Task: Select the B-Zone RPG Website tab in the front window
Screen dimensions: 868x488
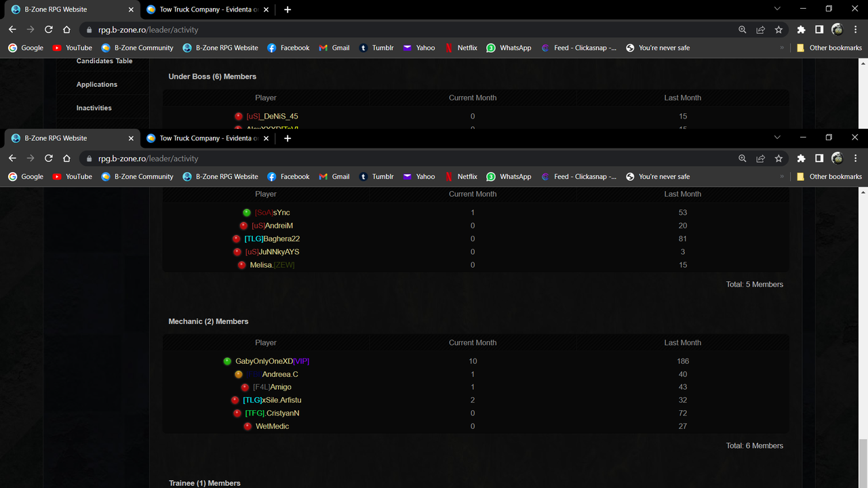Action: pyautogui.click(x=71, y=138)
